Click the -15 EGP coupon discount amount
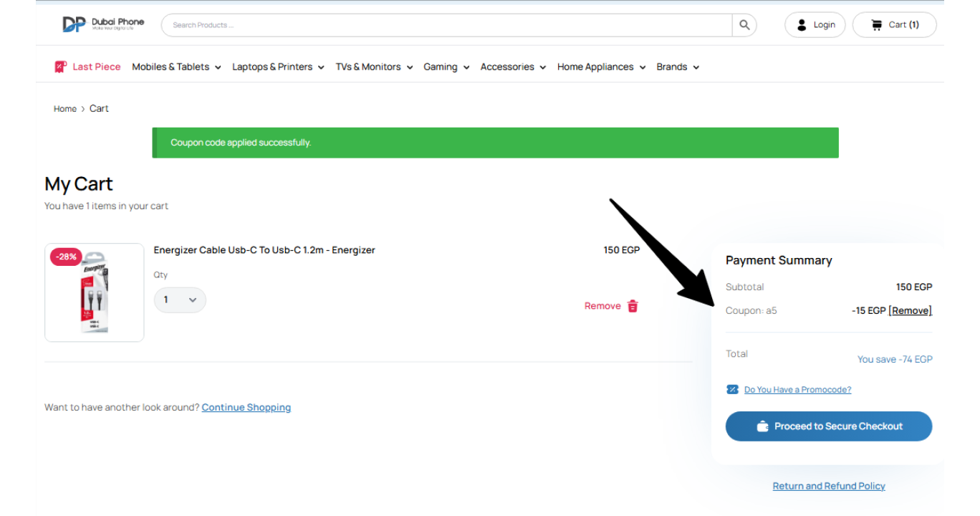980x516 pixels. 868,310
